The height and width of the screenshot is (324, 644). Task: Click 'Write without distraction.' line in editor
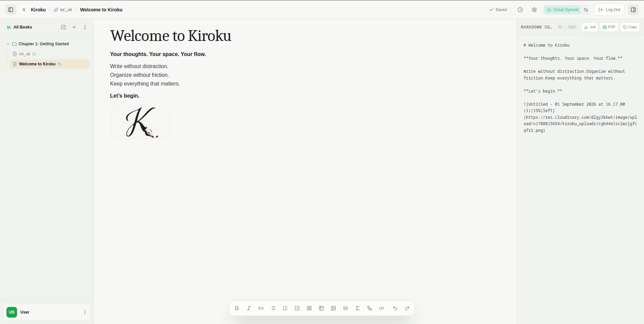click(x=139, y=66)
